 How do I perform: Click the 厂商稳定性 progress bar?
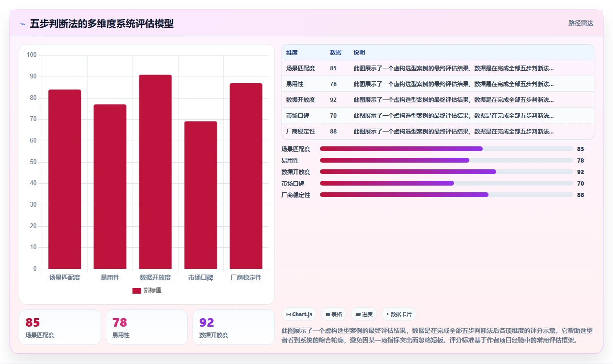(446, 195)
